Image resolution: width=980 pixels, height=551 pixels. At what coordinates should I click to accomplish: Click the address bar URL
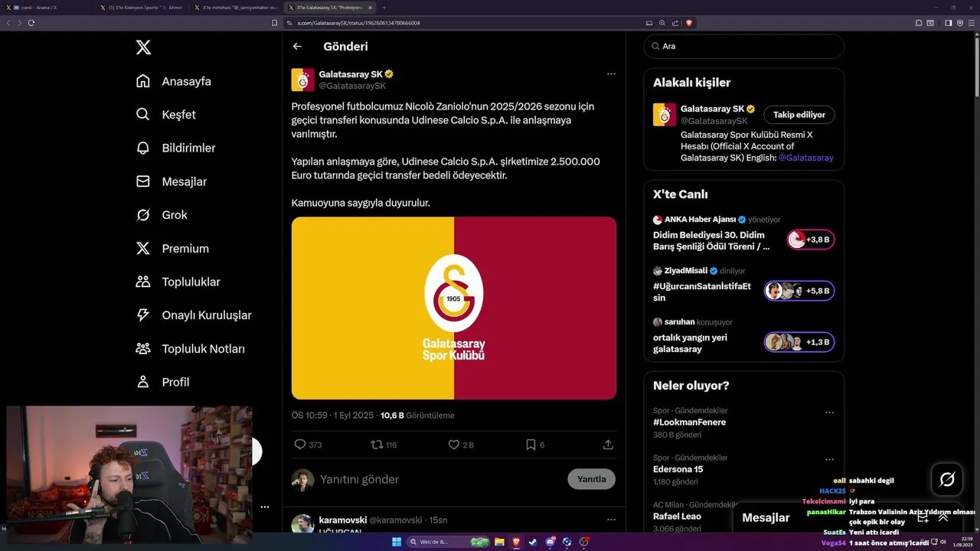pos(358,23)
